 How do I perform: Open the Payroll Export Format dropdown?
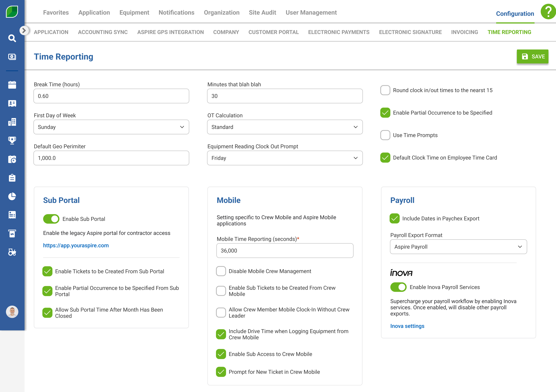459,247
